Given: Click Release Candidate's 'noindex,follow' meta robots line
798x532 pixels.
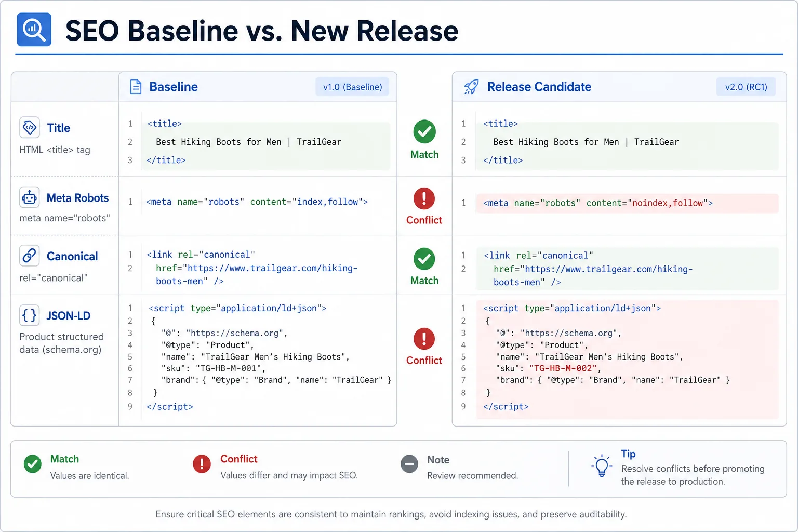Looking at the screenshot, I should [x=598, y=203].
